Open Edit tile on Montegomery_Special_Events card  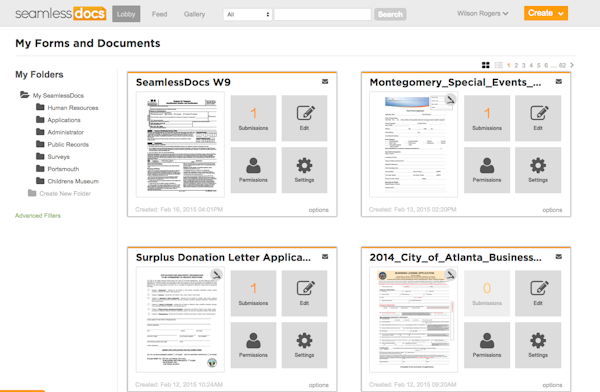pyautogui.click(x=538, y=118)
